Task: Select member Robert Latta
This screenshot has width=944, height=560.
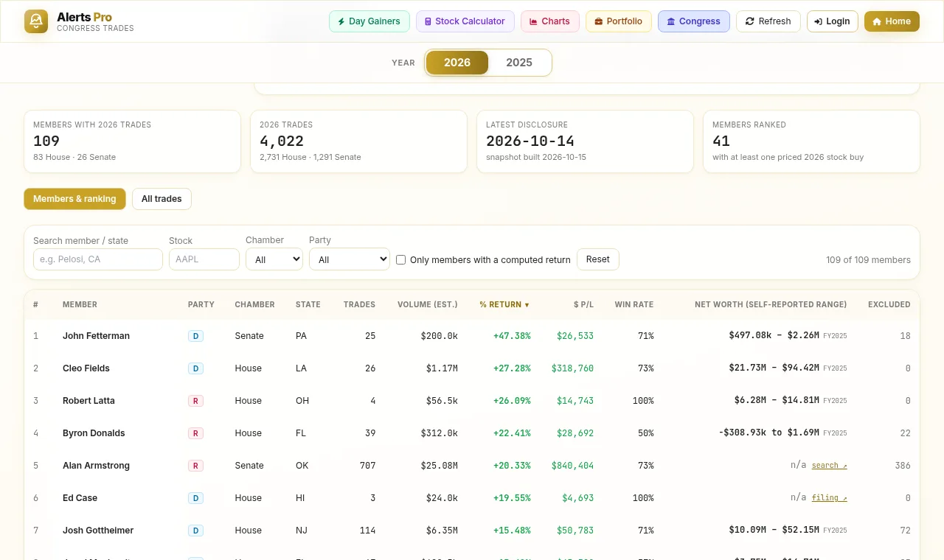Action: (x=88, y=401)
